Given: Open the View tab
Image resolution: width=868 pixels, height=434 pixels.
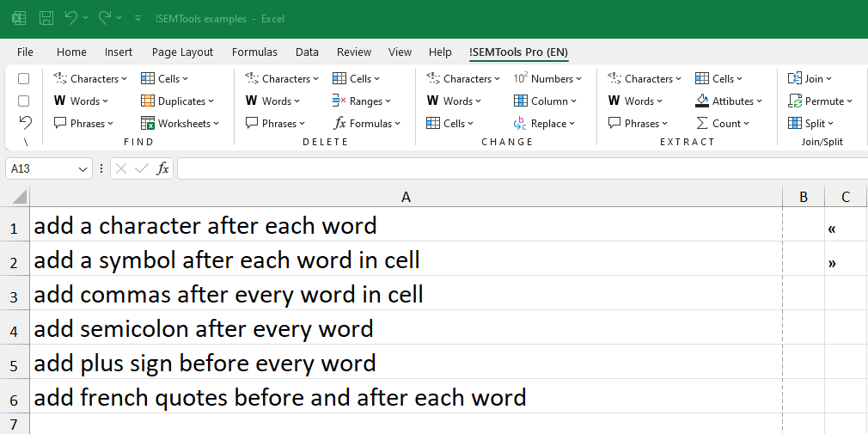Looking at the screenshot, I should pyautogui.click(x=400, y=52).
